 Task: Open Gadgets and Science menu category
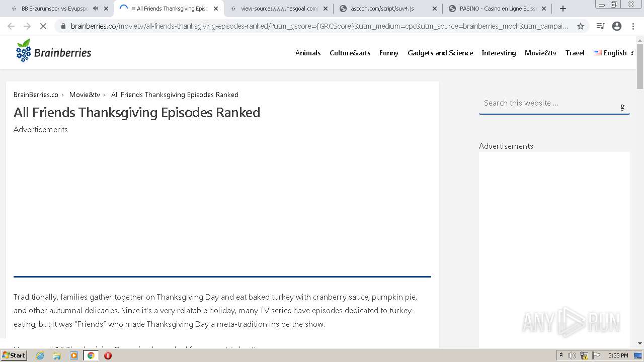pos(440,53)
